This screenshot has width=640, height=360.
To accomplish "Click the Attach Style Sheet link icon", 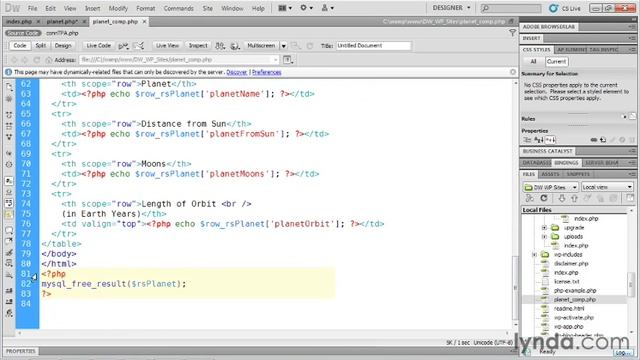I will point(594,140).
